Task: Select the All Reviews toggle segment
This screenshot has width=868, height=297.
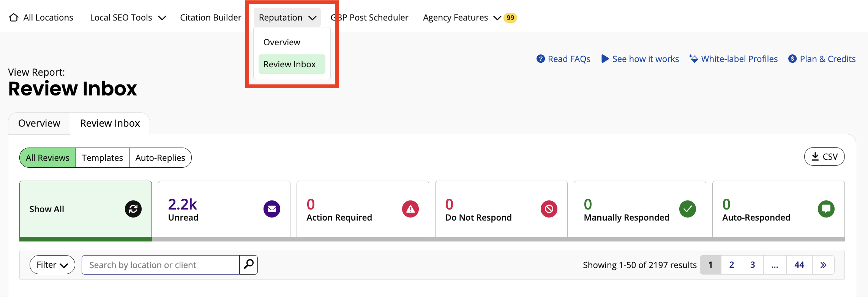Action: 48,158
